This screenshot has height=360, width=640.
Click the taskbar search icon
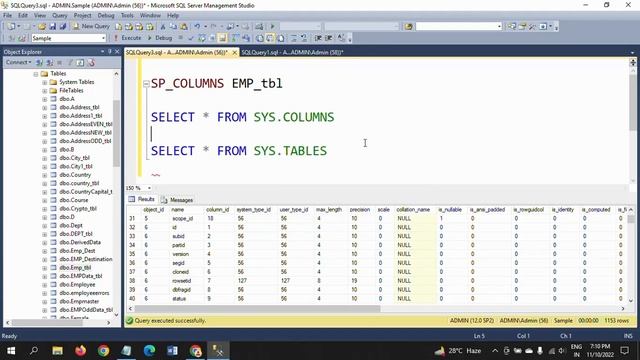pos(34,351)
